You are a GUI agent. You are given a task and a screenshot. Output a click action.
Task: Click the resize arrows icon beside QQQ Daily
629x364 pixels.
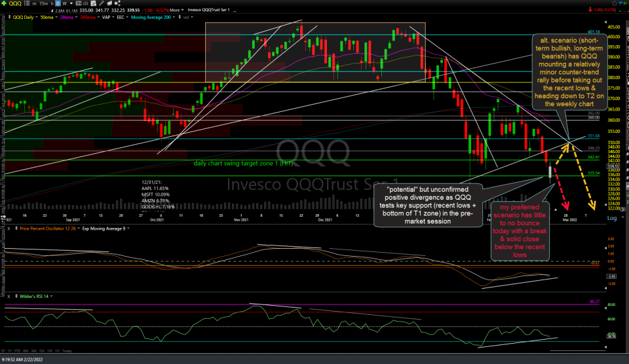pos(10,17)
